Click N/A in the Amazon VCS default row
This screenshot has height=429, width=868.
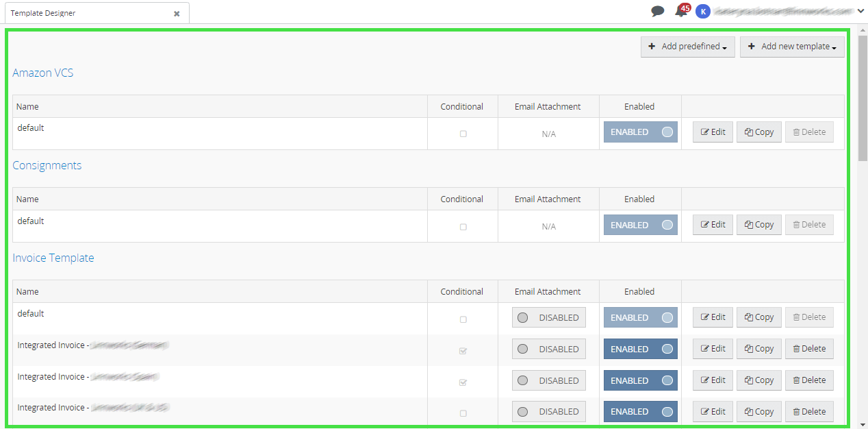549,134
